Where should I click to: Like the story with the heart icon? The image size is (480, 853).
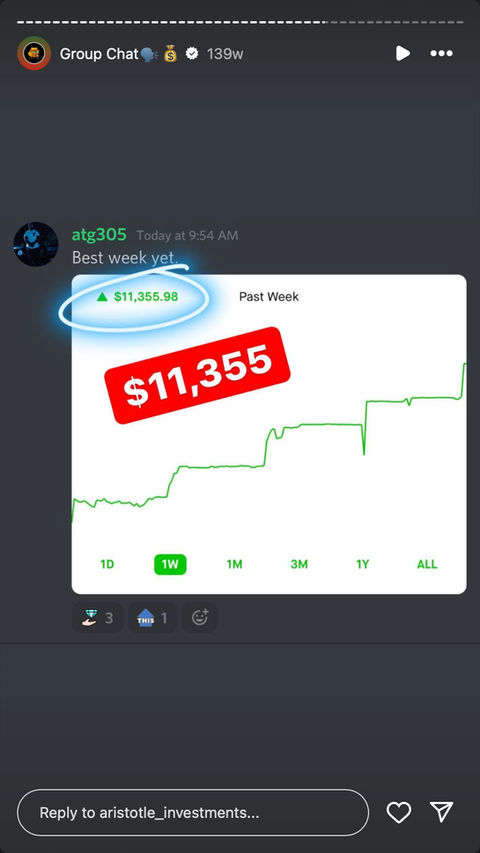(398, 813)
